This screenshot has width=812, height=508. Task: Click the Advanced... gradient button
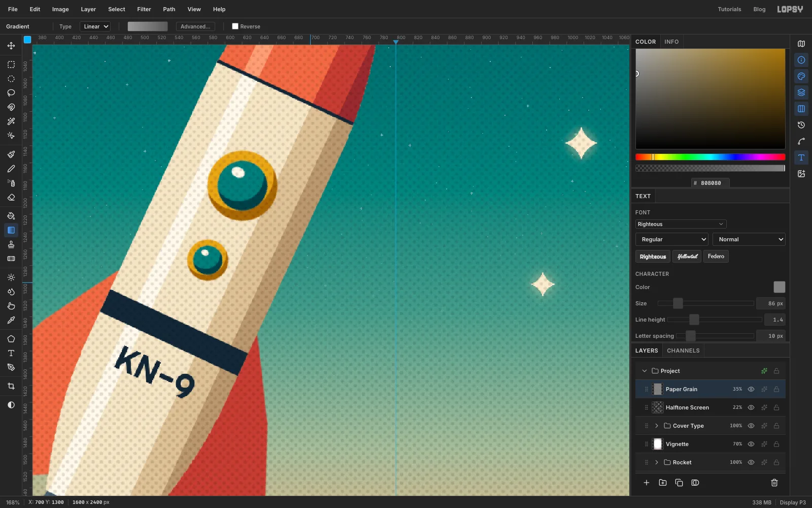click(x=195, y=26)
